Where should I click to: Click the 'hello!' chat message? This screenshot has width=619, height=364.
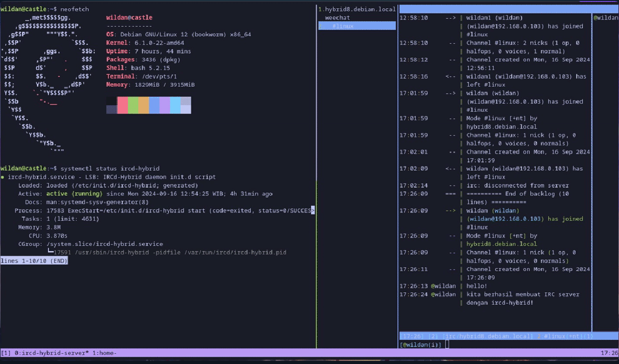(477, 286)
